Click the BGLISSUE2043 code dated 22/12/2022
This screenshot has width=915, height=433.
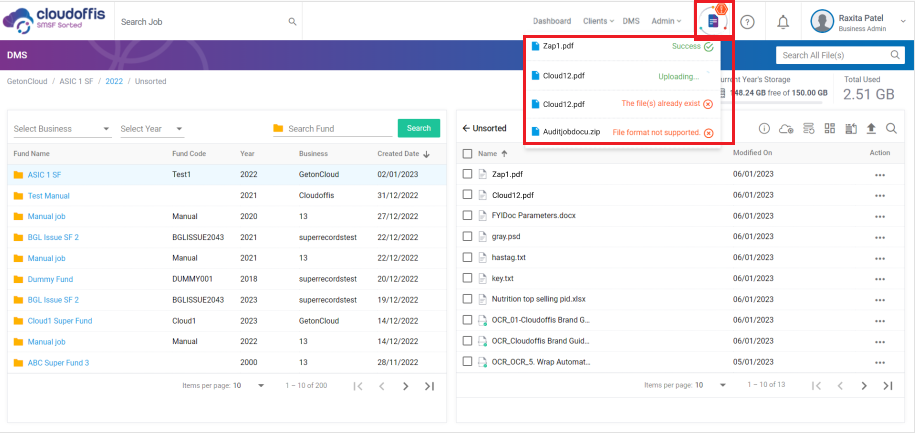pyautogui.click(x=198, y=238)
